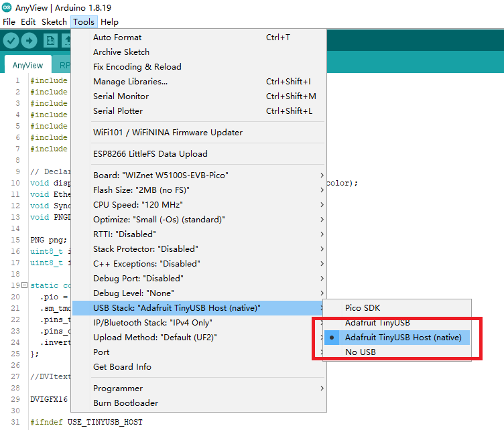Screen dimensions: 504x430
Task: Click the New sketch document icon
Action: tap(50, 41)
